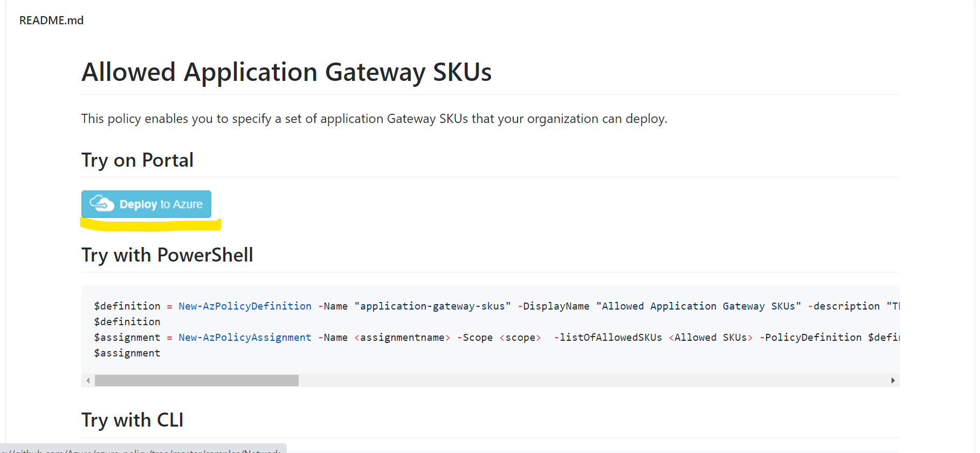Click New-AzPolicyAssignment in the code block
The width and height of the screenshot is (980, 453).
coord(245,337)
